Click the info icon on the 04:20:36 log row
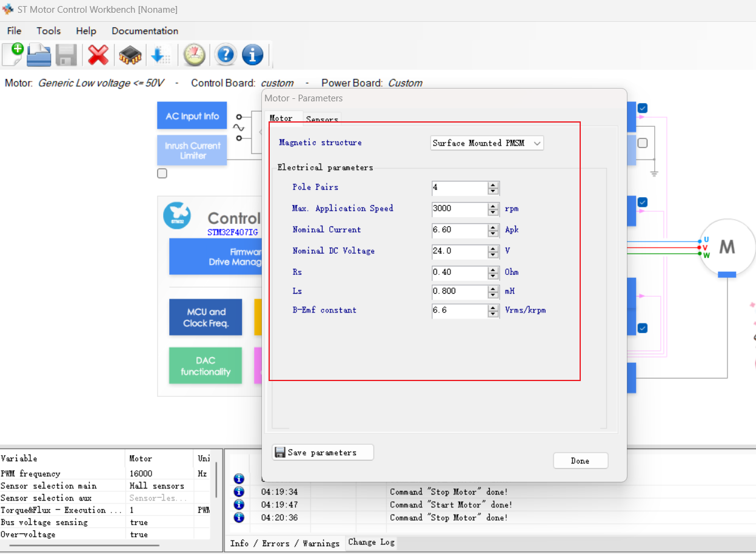756x554 pixels. pyautogui.click(x=239, y=517)
